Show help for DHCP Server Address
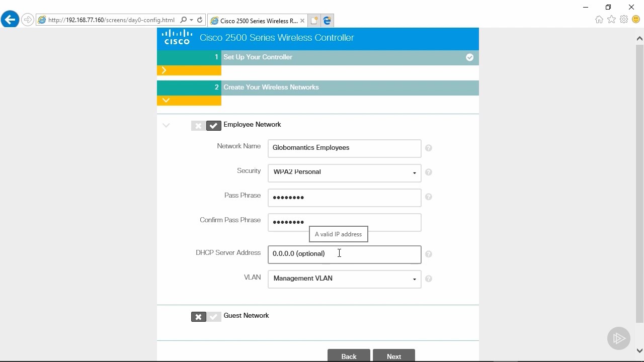The height and width of the screenshot is (362, 644). point(429,254)
